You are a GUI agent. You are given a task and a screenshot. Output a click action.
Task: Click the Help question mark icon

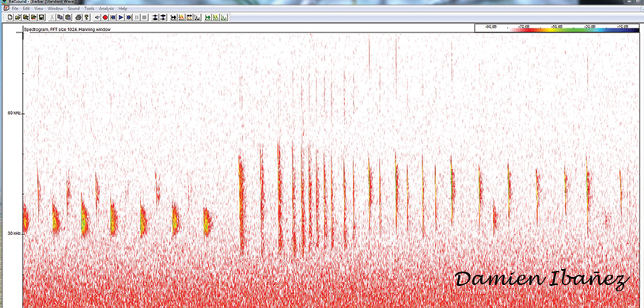(86, 17)
